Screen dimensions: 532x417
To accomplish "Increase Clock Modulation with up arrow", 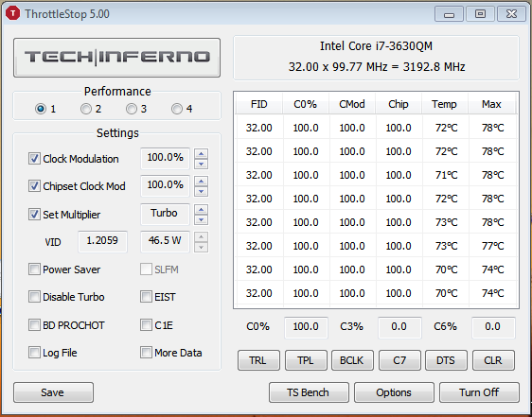I will click(202, 154).
